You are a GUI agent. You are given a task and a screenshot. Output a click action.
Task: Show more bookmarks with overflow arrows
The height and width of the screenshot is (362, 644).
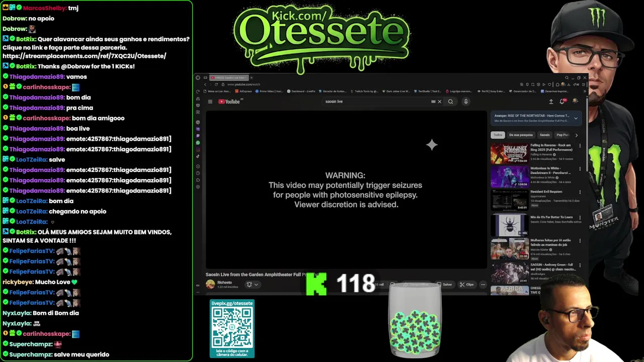(585, 92)
